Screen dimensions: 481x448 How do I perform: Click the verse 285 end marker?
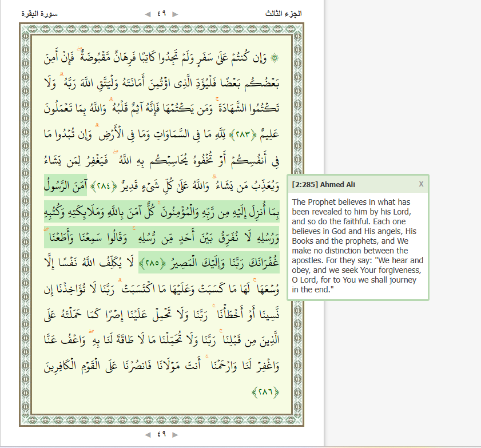(153, 263)
